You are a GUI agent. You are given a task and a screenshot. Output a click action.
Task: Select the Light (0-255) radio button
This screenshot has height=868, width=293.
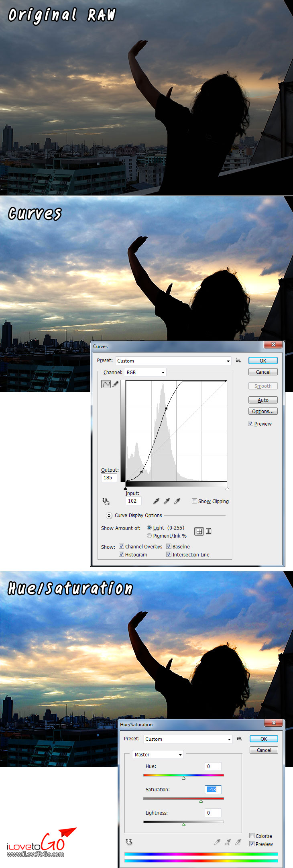149,528
